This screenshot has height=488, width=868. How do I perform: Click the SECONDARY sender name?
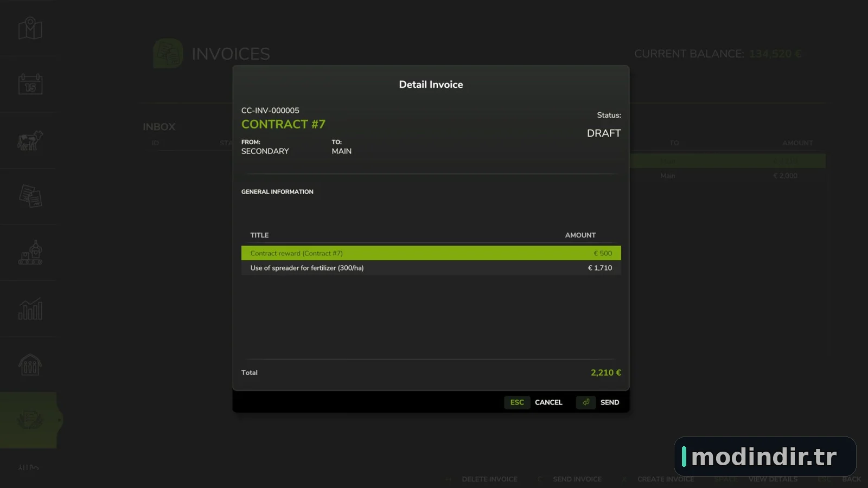click(x=265, y=151)
